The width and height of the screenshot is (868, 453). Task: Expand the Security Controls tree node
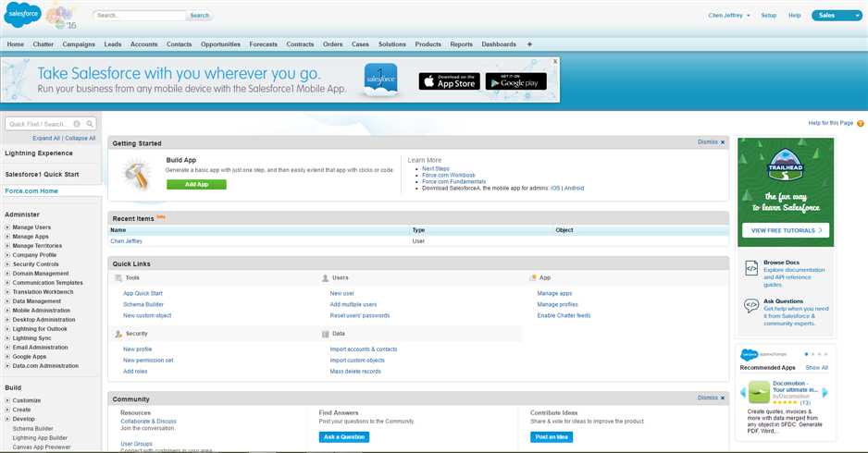7,264
